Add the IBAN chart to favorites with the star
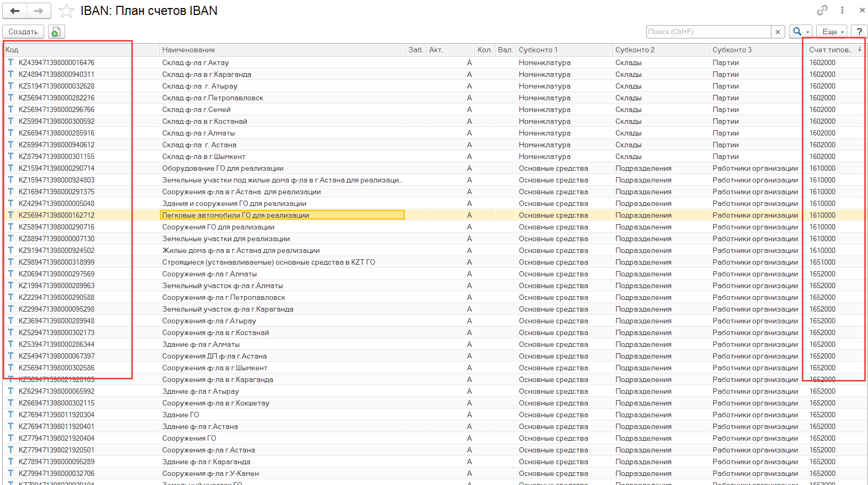The width and height of the screenshot is (868, 485). (66, 11)
